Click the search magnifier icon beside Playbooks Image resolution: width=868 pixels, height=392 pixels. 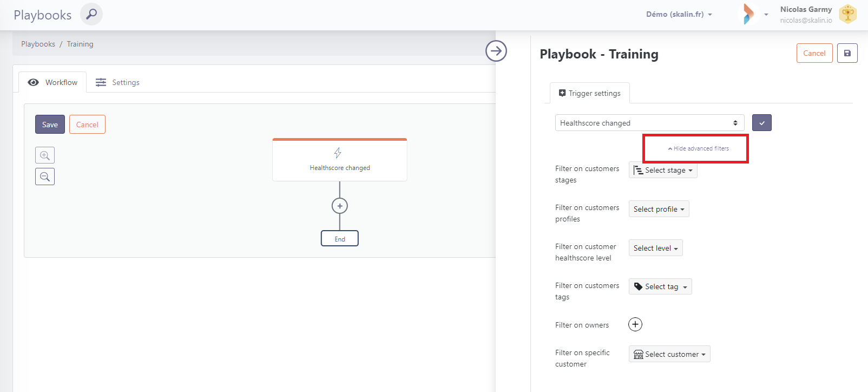[91, 14]
